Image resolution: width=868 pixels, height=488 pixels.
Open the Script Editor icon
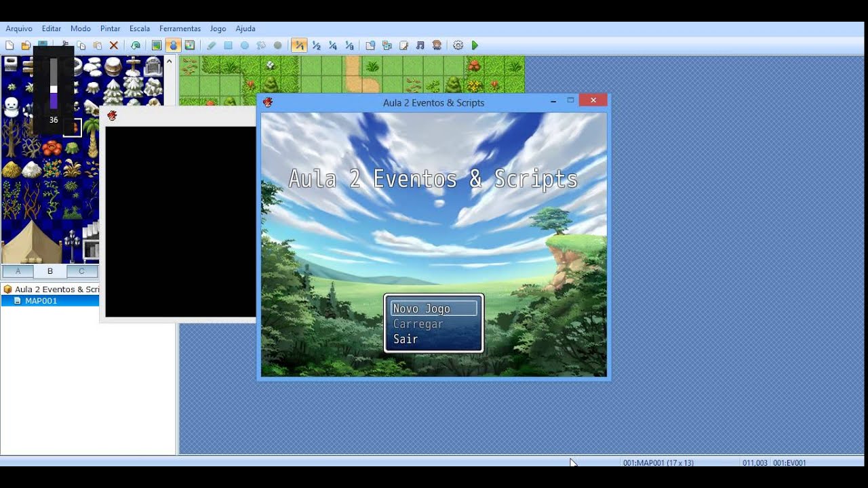pos(403,45)
